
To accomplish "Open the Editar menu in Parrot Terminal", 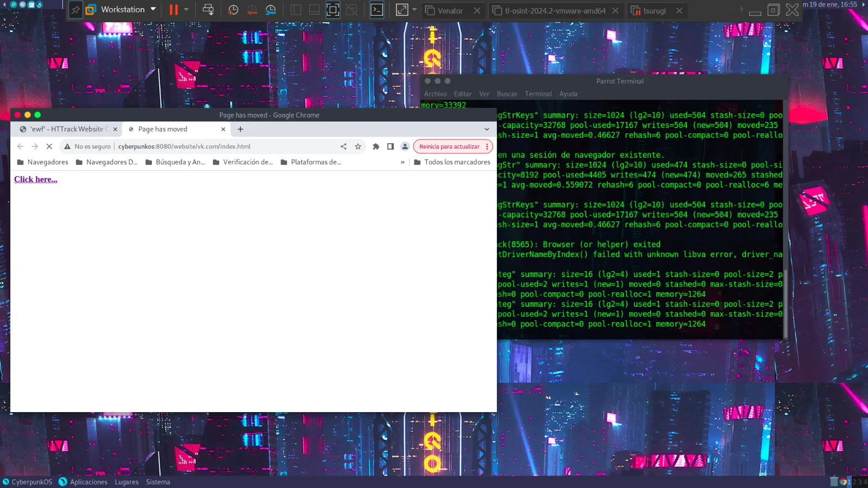I will click(463, 94).
